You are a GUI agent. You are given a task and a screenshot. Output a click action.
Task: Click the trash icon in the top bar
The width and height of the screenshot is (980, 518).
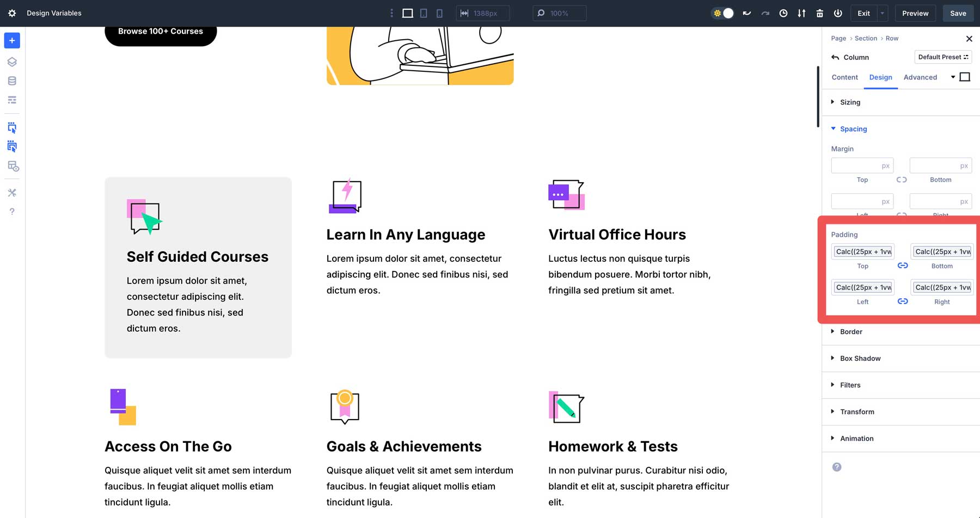pyautogui.click(x=819, y=13)
